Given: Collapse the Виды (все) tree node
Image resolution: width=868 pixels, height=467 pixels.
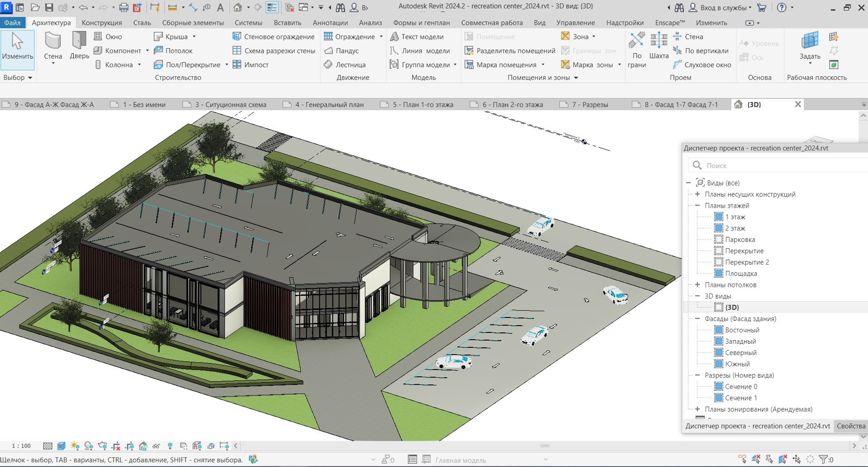Looking at the screenshot, I should [689, 183].
